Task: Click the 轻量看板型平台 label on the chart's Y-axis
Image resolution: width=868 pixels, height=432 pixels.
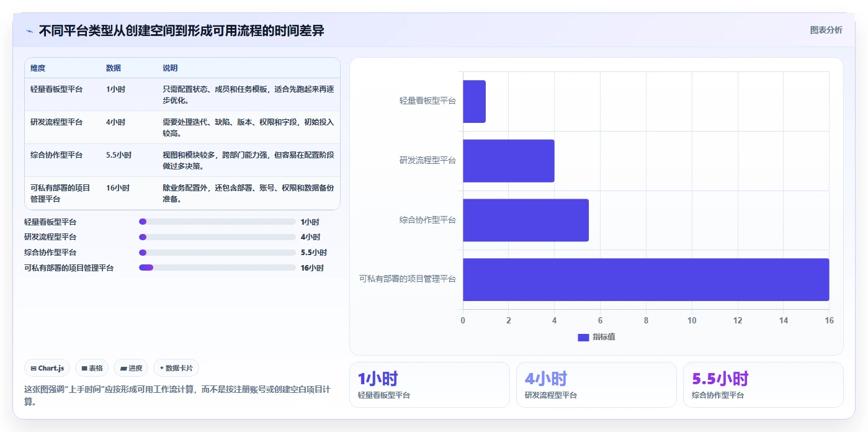Action: (427, 101)
